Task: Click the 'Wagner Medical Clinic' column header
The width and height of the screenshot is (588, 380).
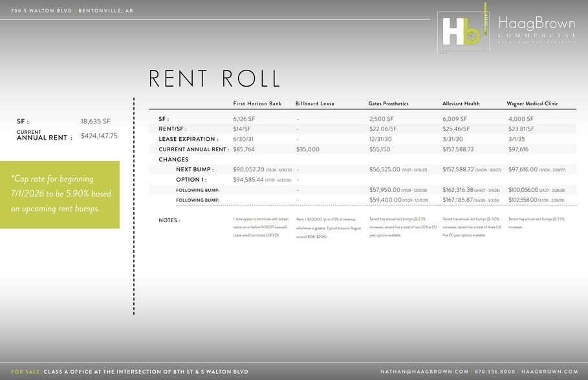Action: click(x=532, y=103)
